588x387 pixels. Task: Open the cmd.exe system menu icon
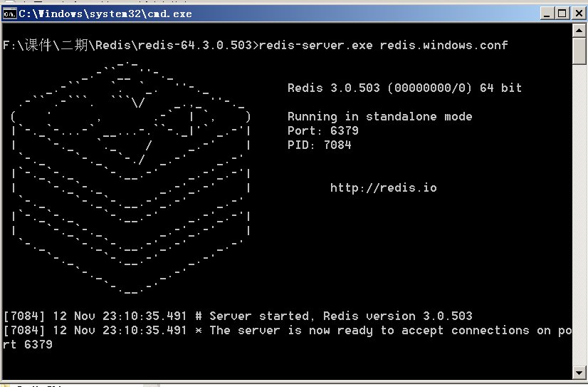tap(9, 14)
